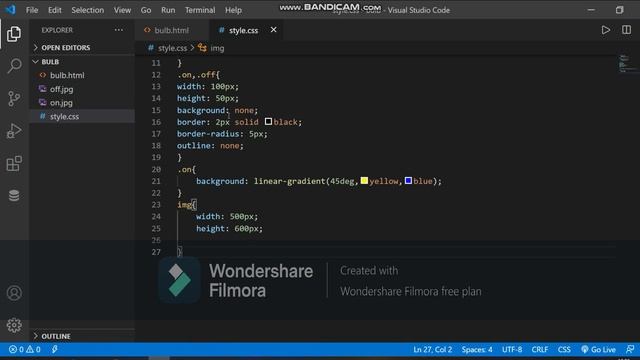Click '.on,.off{' selector on line 12
The width and height of the screenshot is (640, 360).
click(198, 75)
